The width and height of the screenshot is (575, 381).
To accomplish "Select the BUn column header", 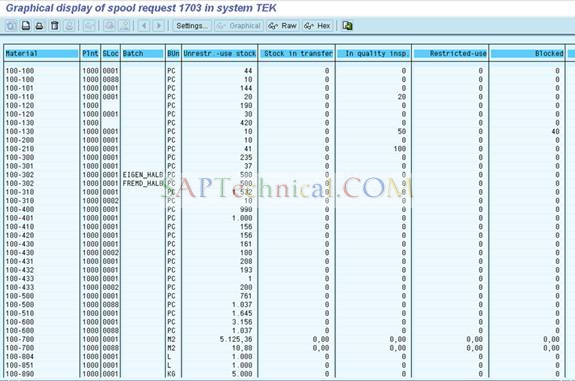I will tap(173, 54).
